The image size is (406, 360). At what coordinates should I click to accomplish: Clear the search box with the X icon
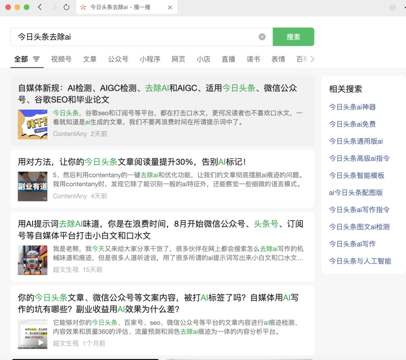(x=262, y=37)
